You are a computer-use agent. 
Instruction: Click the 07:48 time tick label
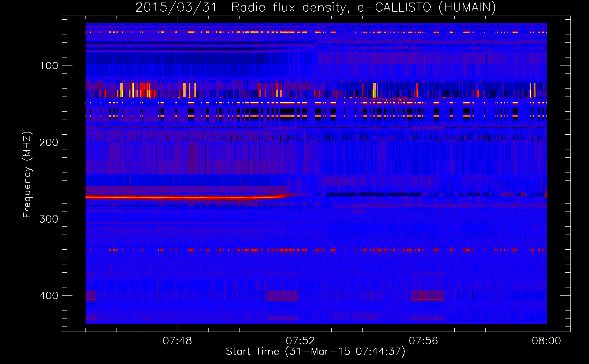click(x=177, y=341)
